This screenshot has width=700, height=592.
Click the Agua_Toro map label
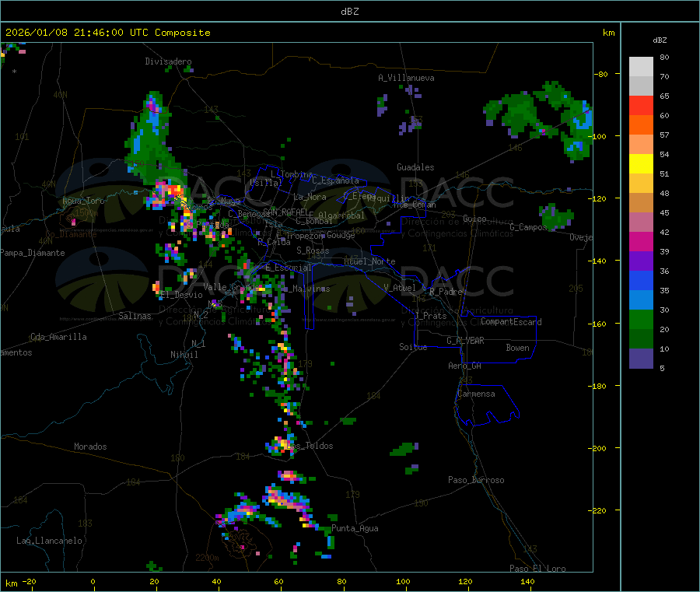point(83,201)
